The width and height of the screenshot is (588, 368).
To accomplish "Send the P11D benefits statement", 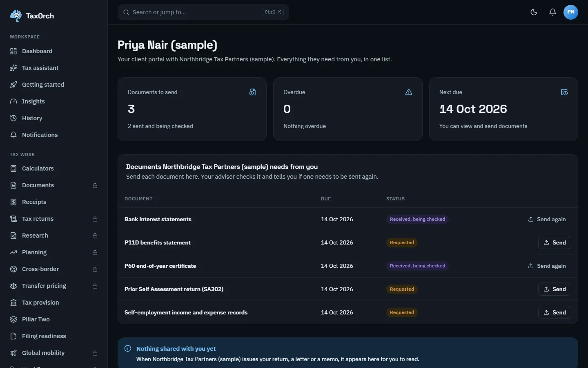I will (555, 242).
